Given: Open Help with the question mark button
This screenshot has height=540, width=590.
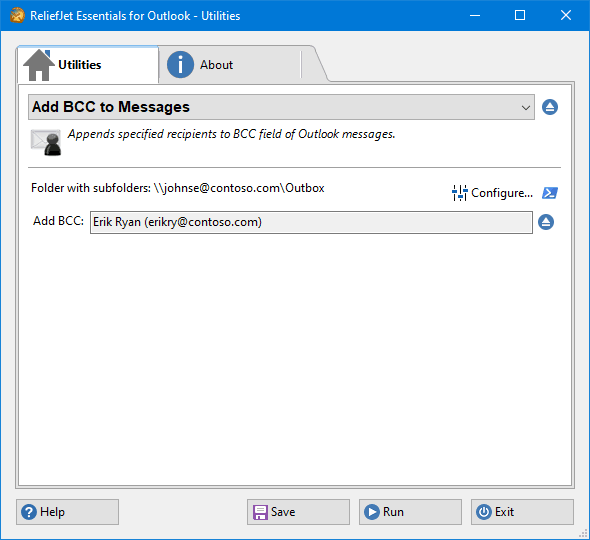Looking at the screenshot, I should coord(67,512).
